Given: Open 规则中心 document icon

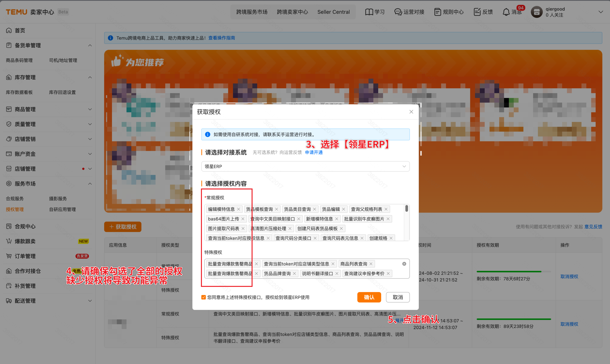Looking at the screenshot, I should [437, 12].
